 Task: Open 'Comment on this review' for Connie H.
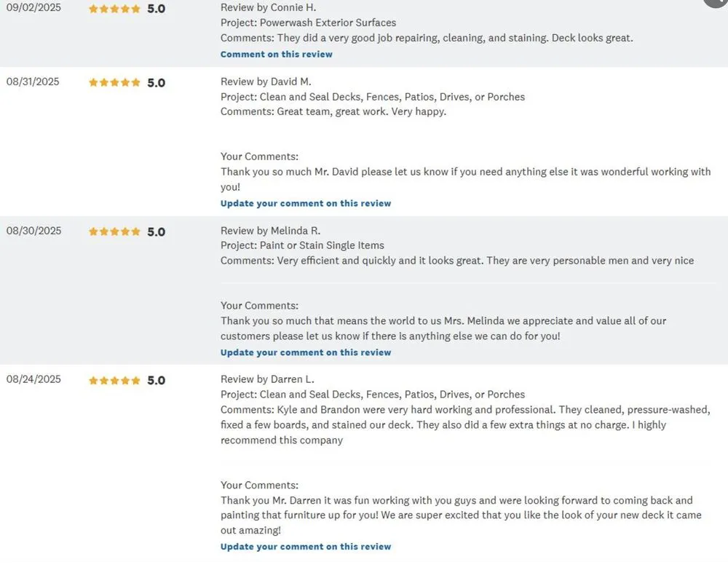tap(277, 55)
